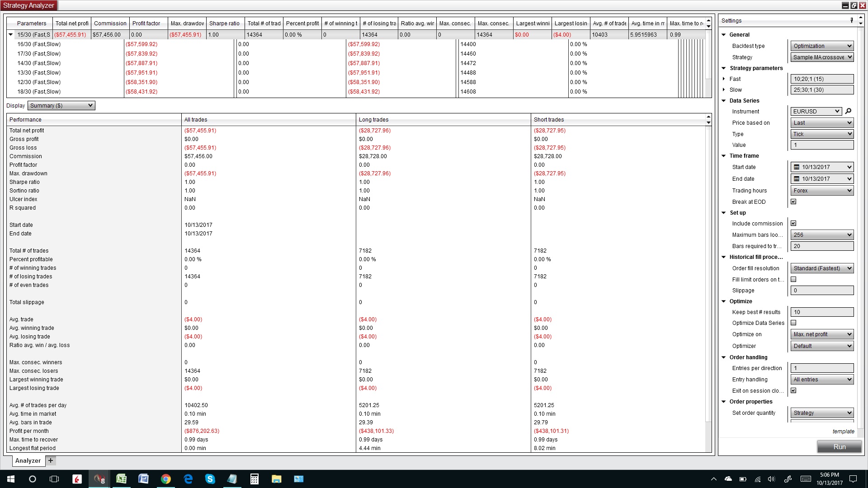Expand the Fast strategy parameter
The width and height of the screenshot is (868, 488).
click(x=724, y=79)
